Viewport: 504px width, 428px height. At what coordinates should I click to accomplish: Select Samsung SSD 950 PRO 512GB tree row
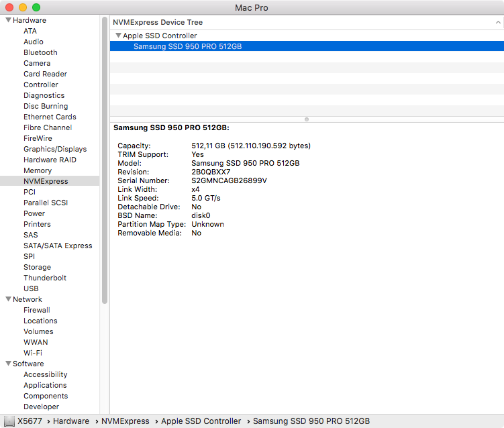coord(307,46)
